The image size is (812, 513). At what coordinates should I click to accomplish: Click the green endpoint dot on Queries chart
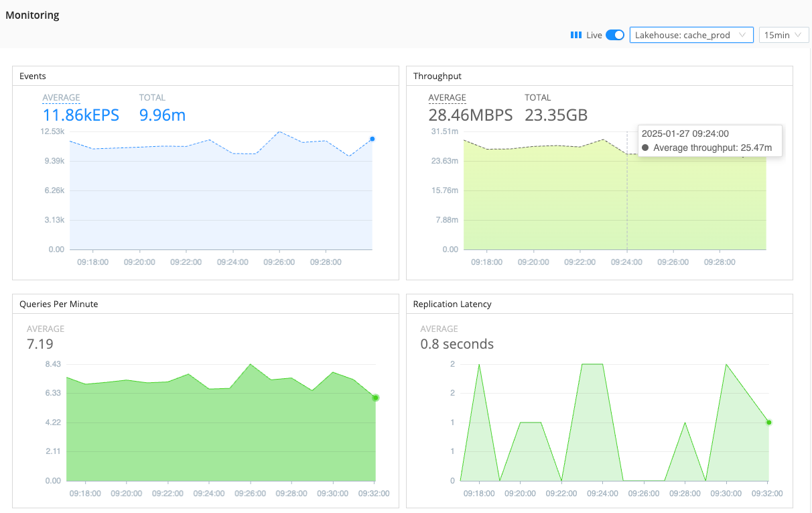[x=375, y=398]
